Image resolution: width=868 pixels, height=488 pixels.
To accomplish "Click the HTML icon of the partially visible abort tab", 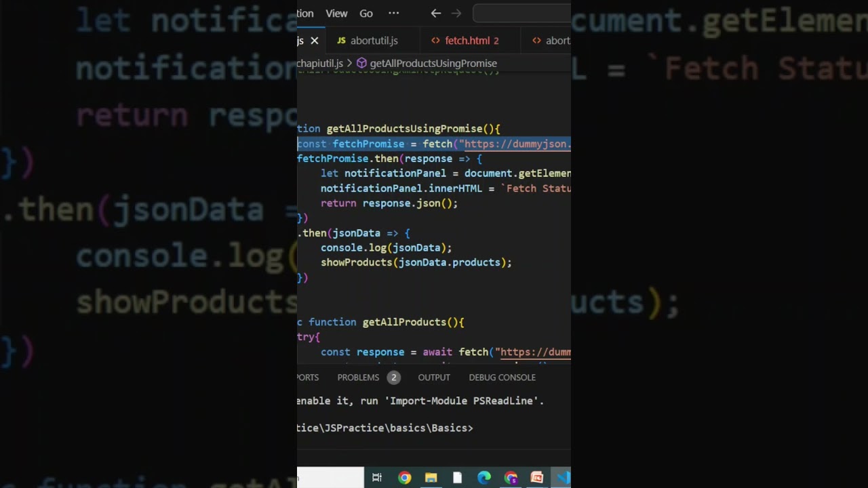I will [x=536, y=41].
